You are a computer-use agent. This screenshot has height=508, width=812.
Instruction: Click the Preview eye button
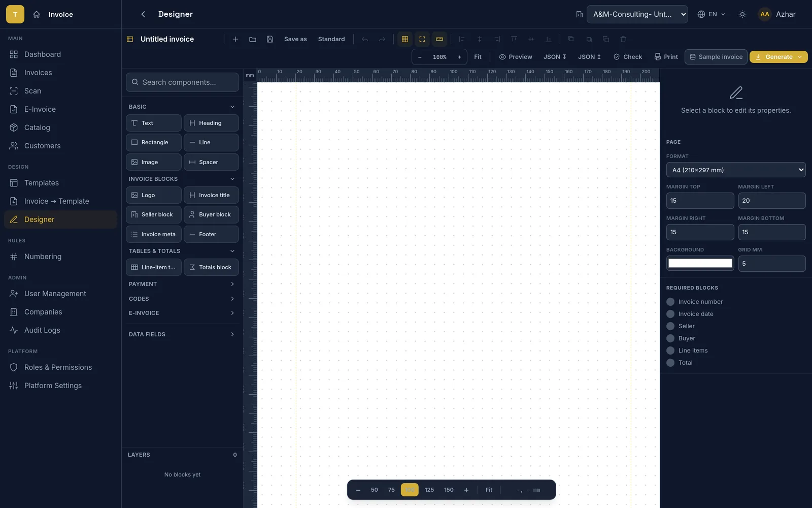click(x=516, y=57)
